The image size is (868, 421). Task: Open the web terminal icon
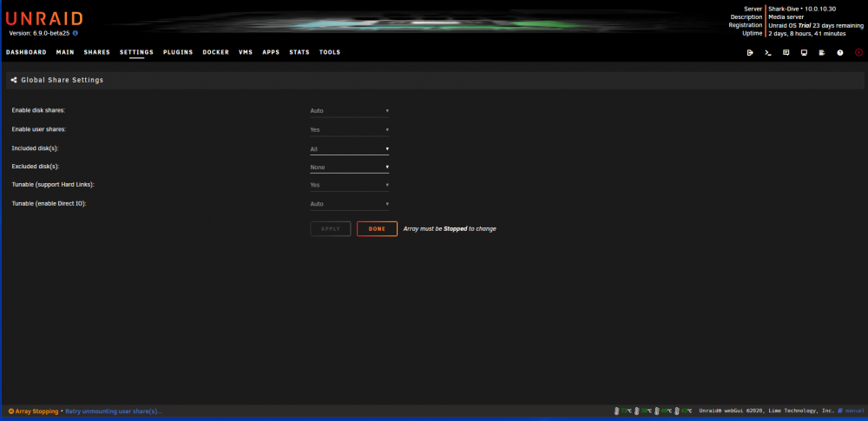click(x=768, y=53)
